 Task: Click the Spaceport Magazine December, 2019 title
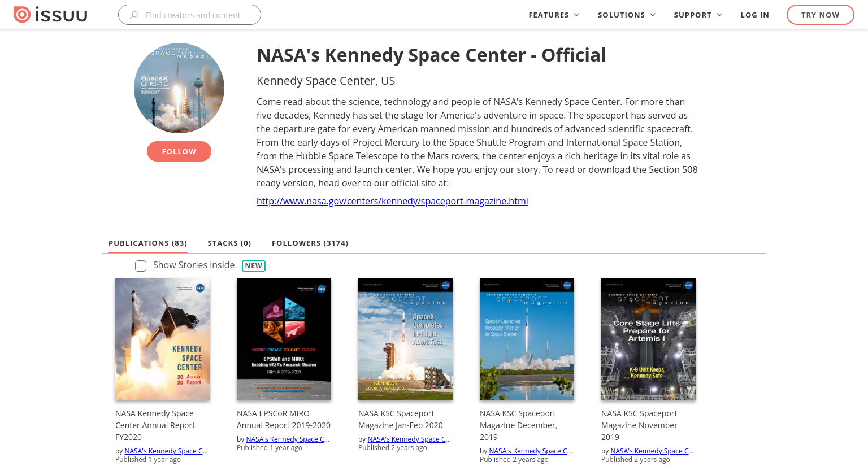tap(518, 425)
